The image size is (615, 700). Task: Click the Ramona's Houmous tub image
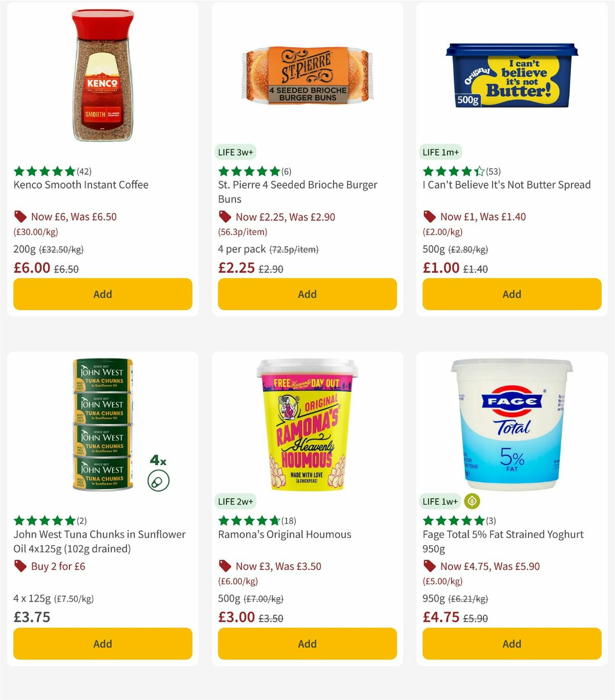(x=306, y=425)
